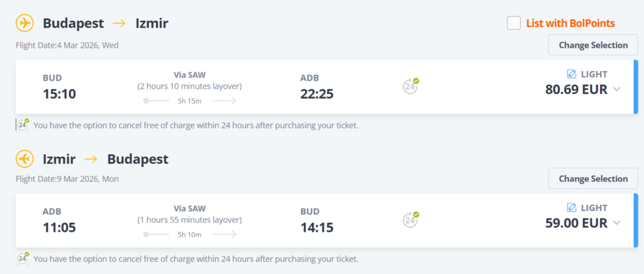Screen dimensions: 644x274
Task: Click the 24-hour cancel icon on BUD-ADB flight
Action: [x=411, y=85]
